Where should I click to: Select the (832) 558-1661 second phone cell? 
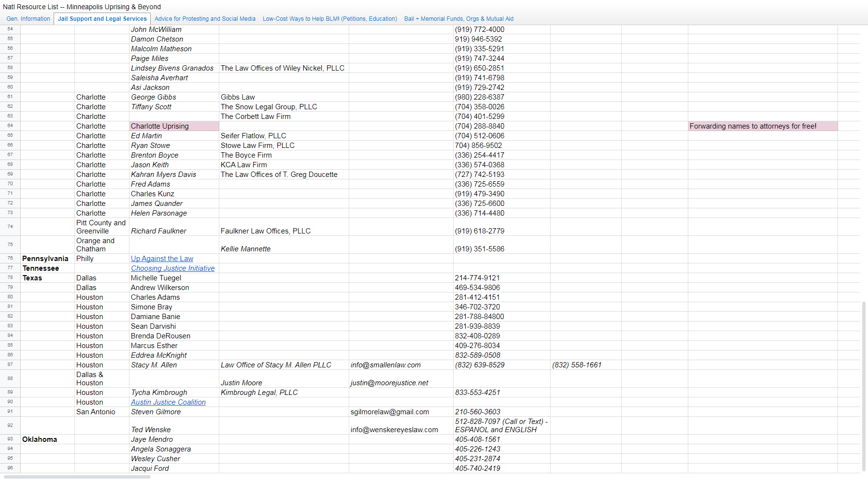pyautogui.click(x=585, y=365)
